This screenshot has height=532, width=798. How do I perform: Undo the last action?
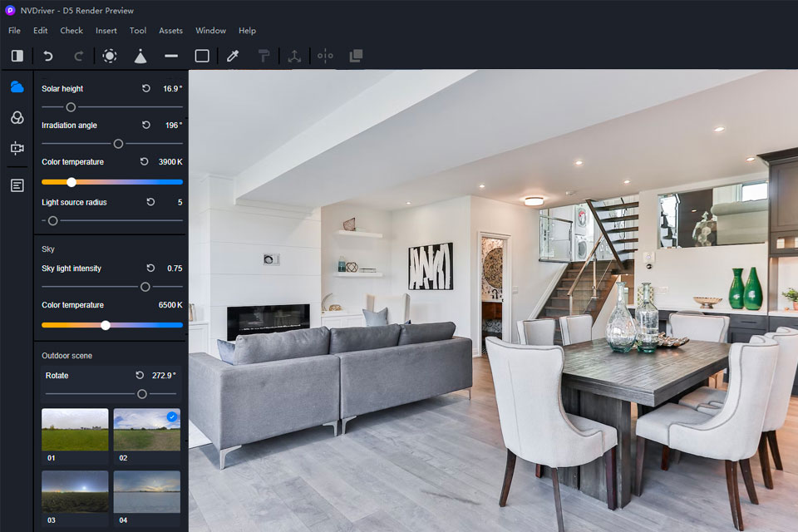coord(47,56)
